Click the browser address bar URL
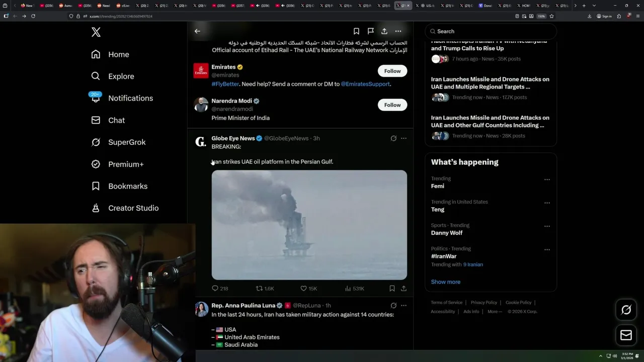Viewport: 644px width, 362px height. point(121,16)
